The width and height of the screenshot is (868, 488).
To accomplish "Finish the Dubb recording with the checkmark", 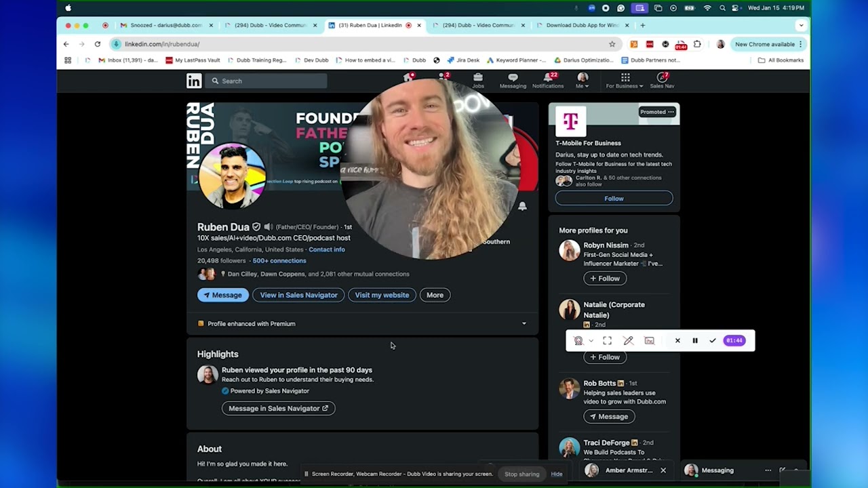I will [x=713, y=340].
